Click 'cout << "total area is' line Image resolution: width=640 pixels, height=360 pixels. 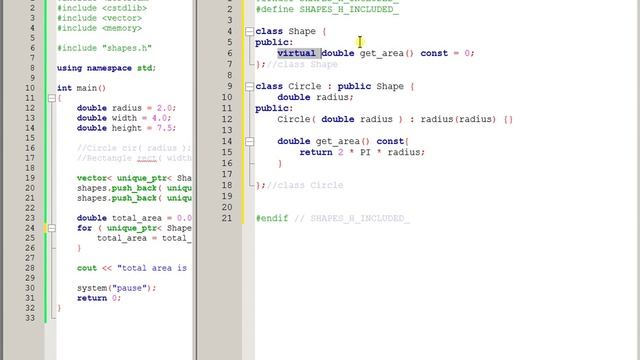tap(132, 268)
